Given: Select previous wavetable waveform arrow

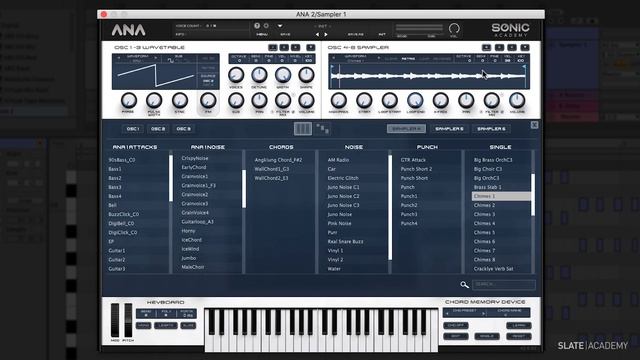Looking at the screenshot, I should (x=119, y=58).
